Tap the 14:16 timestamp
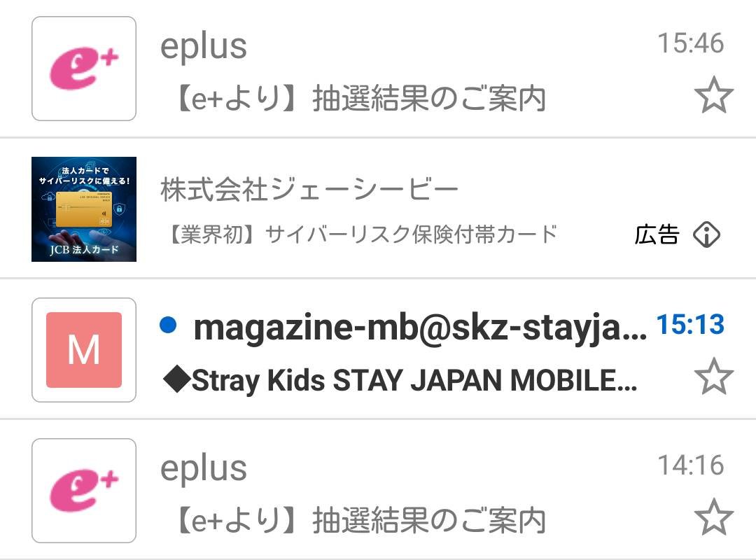Screen dimensions: 756x560 (690, 465)
